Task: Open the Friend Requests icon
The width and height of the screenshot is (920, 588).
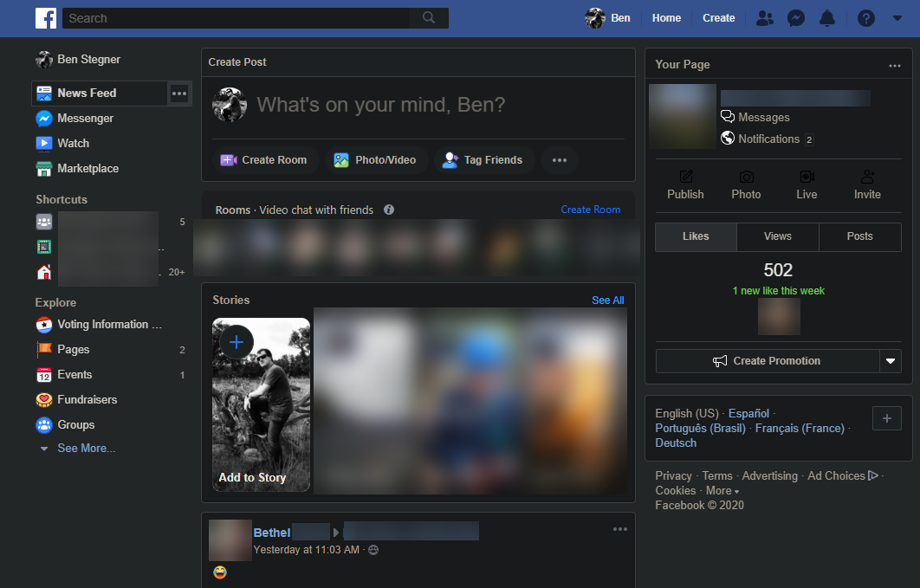Action: 765,17
